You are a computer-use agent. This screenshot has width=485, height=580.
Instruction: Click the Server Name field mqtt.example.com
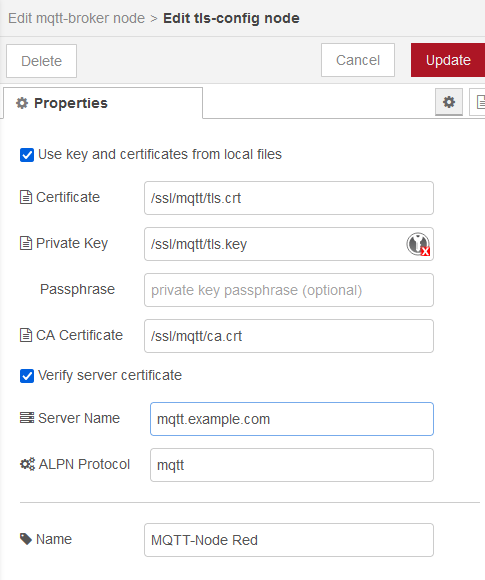(x=292, y=419)
